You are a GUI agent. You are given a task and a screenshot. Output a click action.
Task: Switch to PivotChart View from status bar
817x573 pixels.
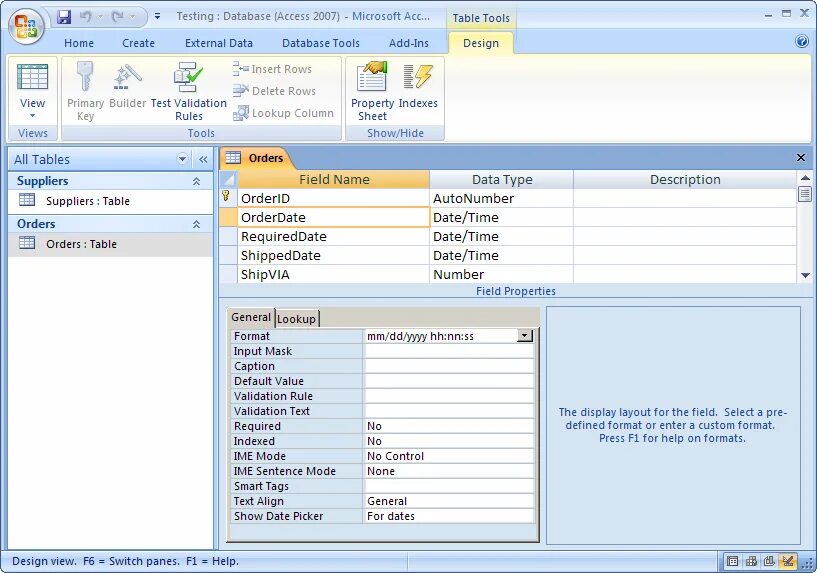coord(769,561)
